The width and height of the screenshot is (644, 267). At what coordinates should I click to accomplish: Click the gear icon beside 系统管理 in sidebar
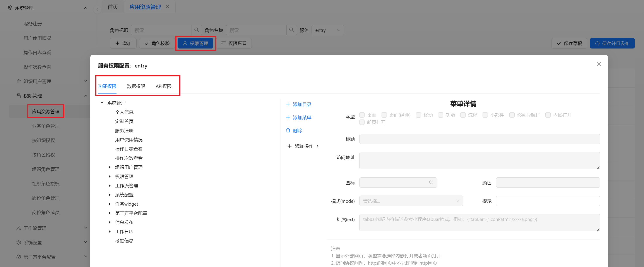tap(10, 8)
